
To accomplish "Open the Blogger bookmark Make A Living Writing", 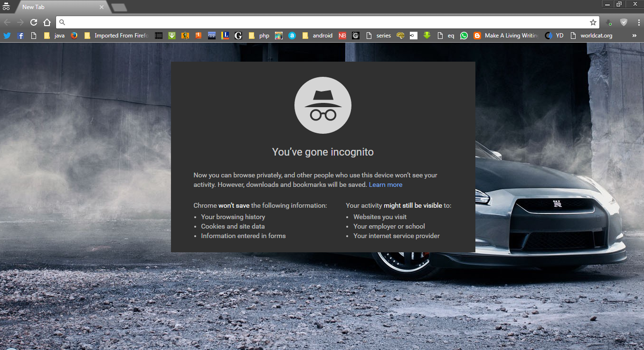I will coord(506,35).
